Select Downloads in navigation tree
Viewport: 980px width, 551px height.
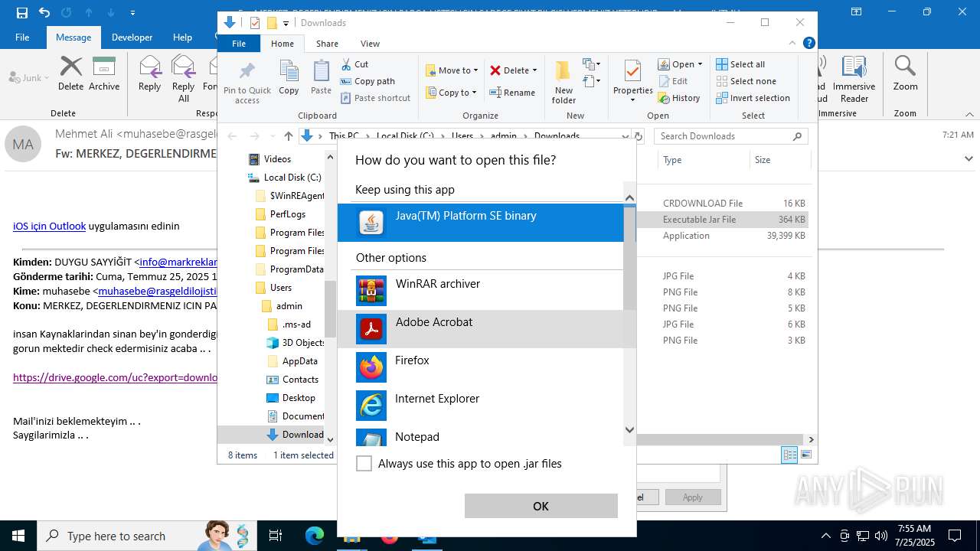[302, 435]
